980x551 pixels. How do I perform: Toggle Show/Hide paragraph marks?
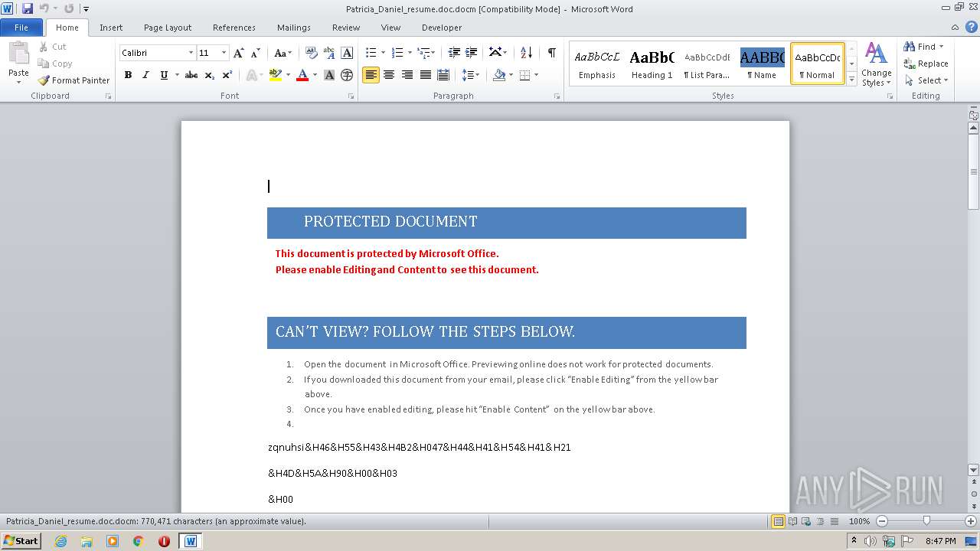[551, 53]
